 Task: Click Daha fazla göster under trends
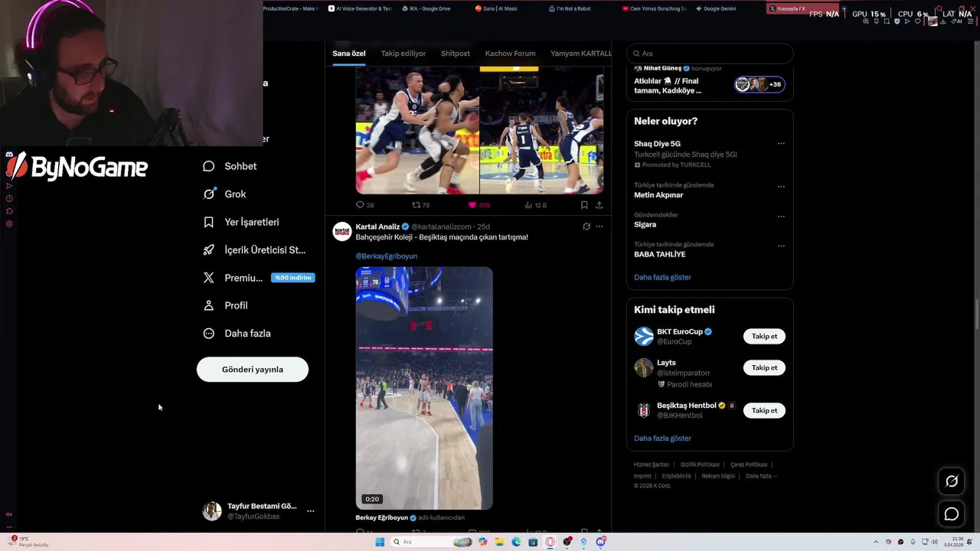point(662,277)
